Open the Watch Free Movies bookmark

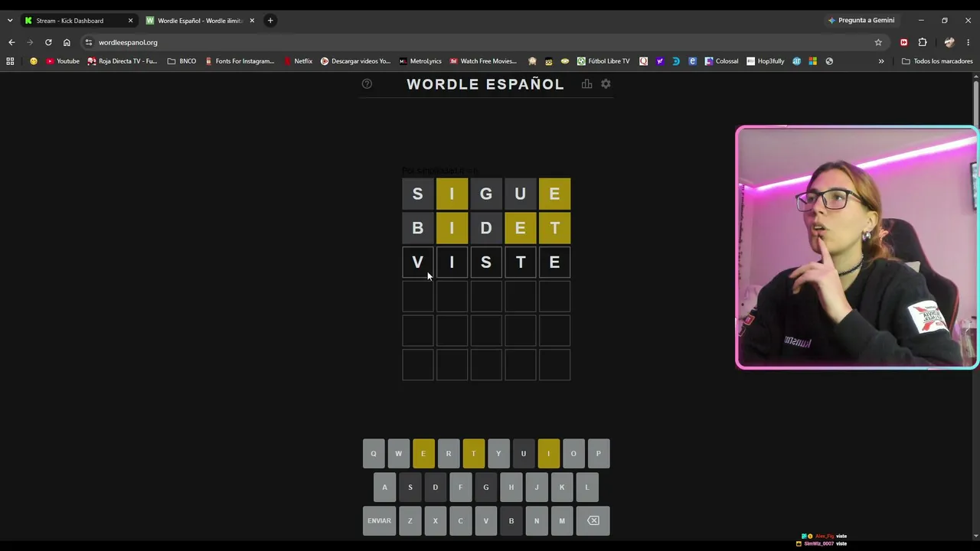(x=483, y=61)
